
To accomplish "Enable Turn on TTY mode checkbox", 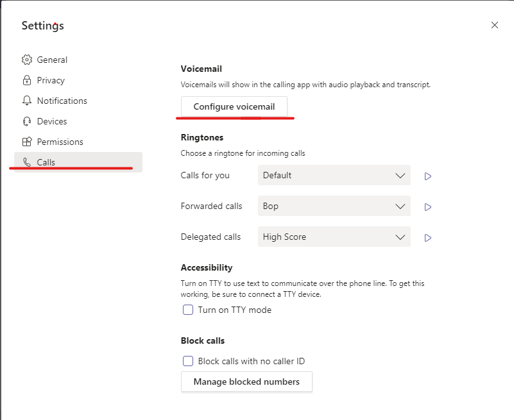I will (x=188, y=310).
